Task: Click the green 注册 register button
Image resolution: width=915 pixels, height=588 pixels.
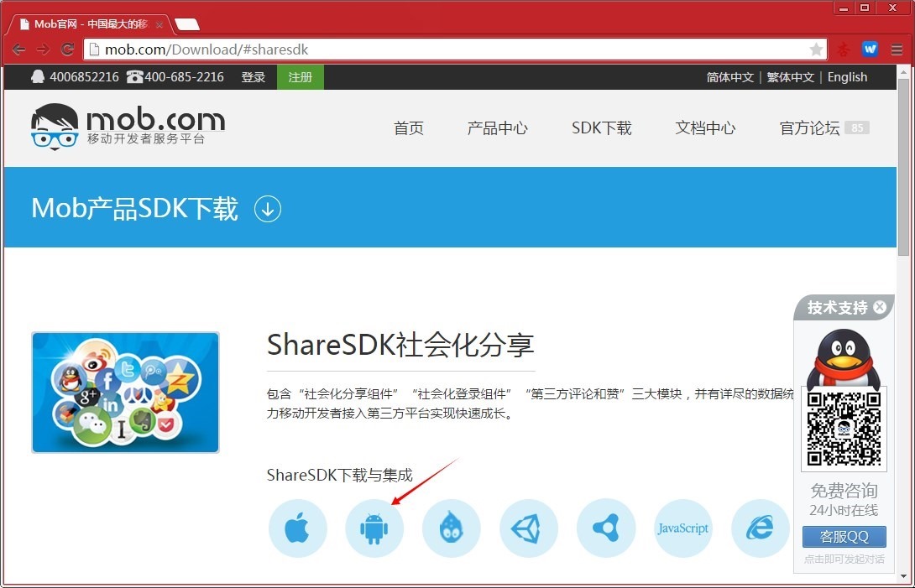Action: click(300, 77)
